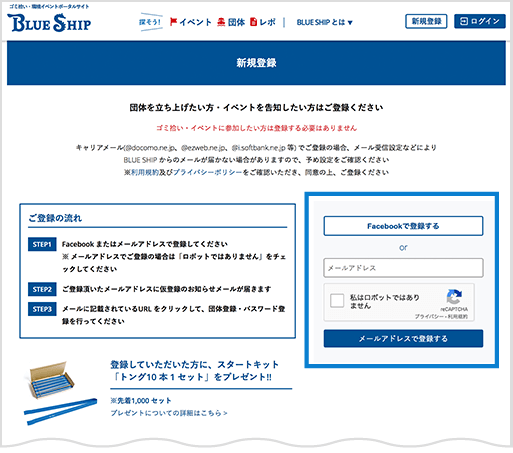Click Facebookで登録する button
Screen dimensions: 513x453
pyautogui.click(x=403, y=226)
